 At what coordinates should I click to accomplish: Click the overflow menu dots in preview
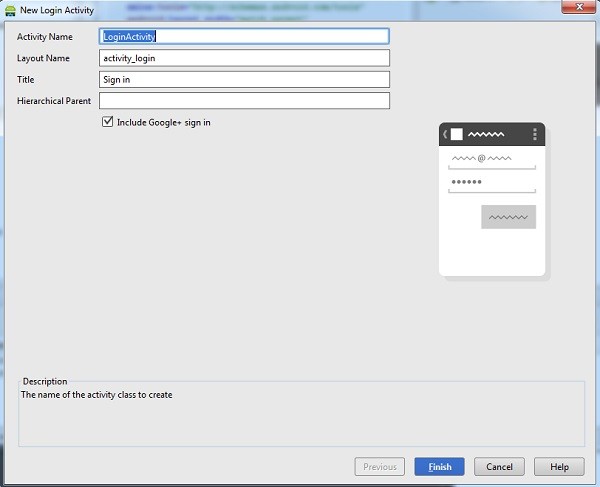535,134
